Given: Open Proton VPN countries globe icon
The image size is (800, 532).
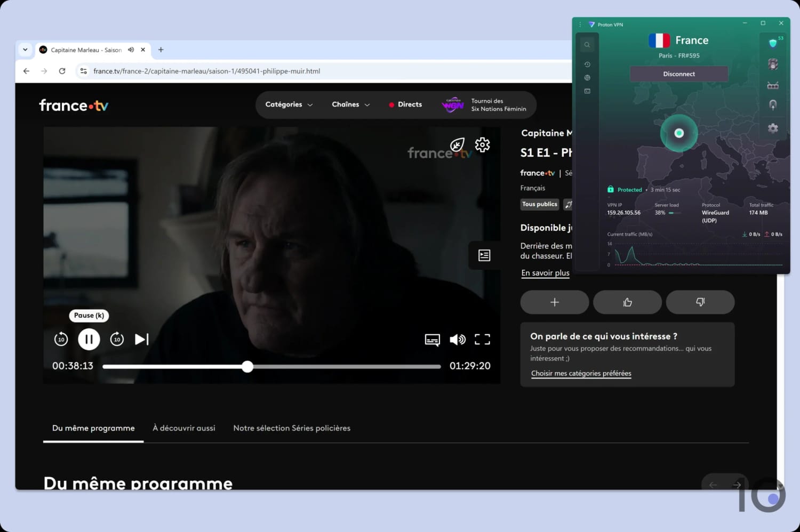Looking at the screenshot, I should click(587, 78).
